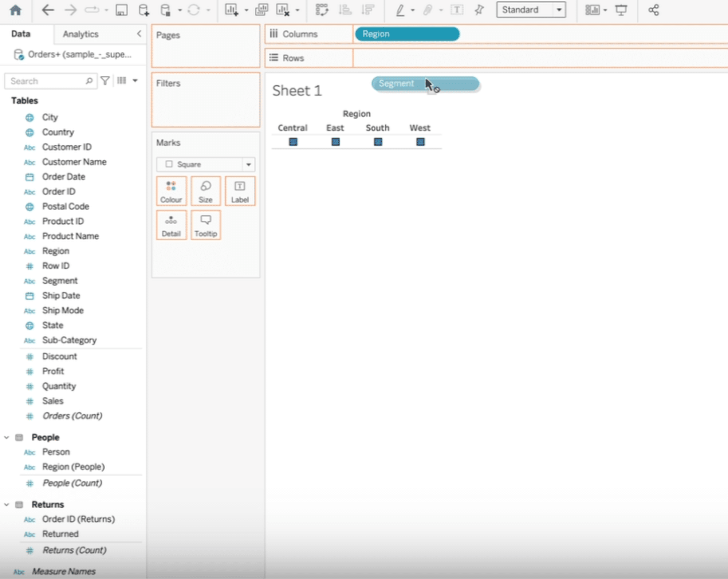Click the Segment pill on canvas

tap(425, 83)
